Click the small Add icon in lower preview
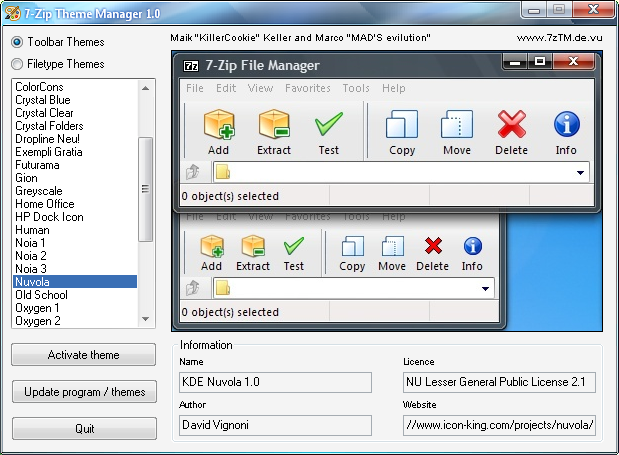This screenshot has width=619, height=455. [212, 247]
